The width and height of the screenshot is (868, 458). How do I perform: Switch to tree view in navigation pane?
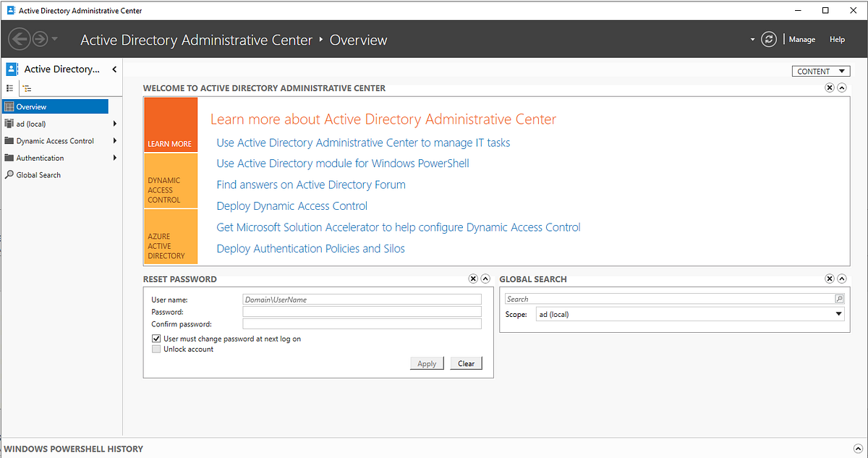(x=27, y=88)
